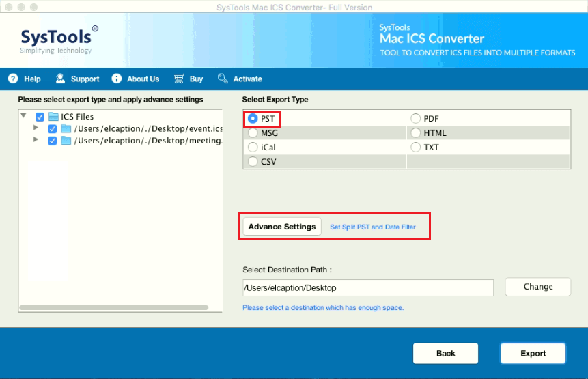588x379 pixels.
Task: Select the MSG export type
Action: pos(253,132)
